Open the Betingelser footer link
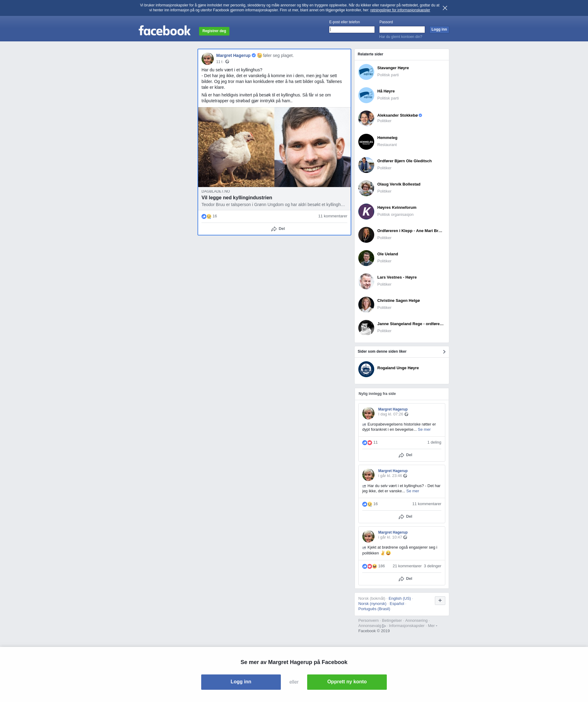The height and width of the screenshot is (702, 588). tap(392, 621)
